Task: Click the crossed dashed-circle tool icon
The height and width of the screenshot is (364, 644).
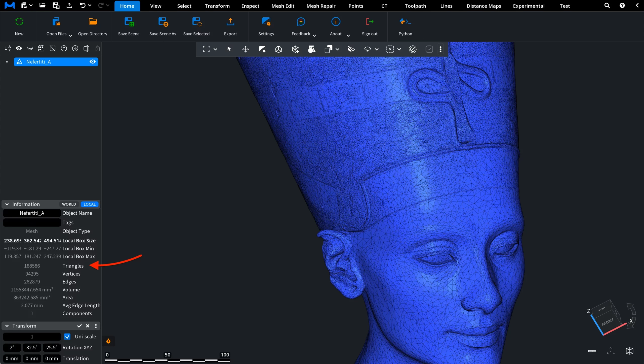Action: 413,49
